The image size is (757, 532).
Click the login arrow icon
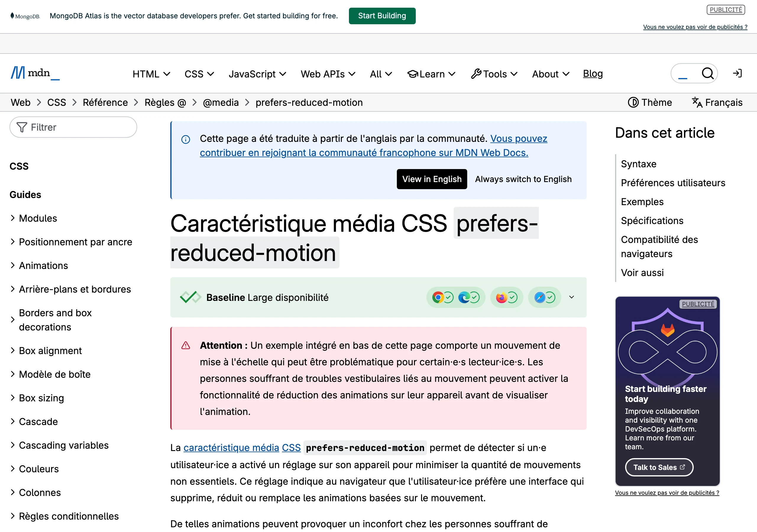(x=737, y=73)
